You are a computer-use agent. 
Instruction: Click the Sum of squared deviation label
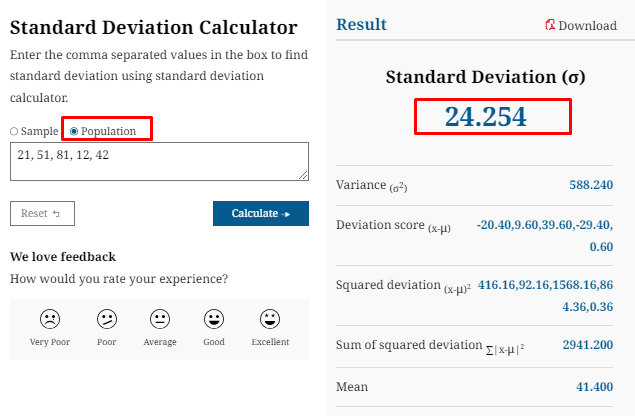point(430,346)
